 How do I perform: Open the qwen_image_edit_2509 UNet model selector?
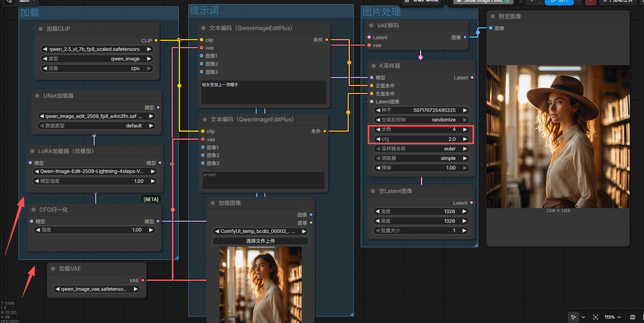click(x=96, y=116)
